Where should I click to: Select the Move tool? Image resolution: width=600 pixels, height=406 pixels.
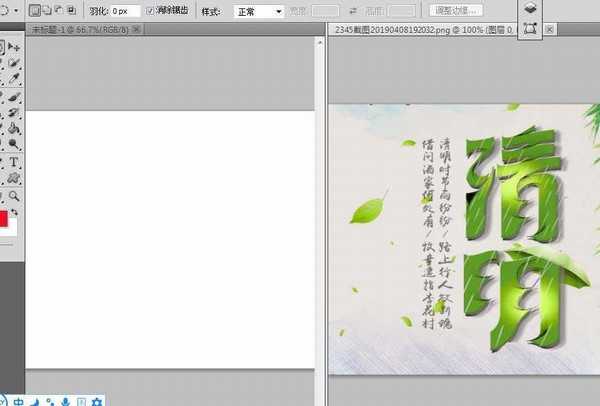(x=15, y=47)
